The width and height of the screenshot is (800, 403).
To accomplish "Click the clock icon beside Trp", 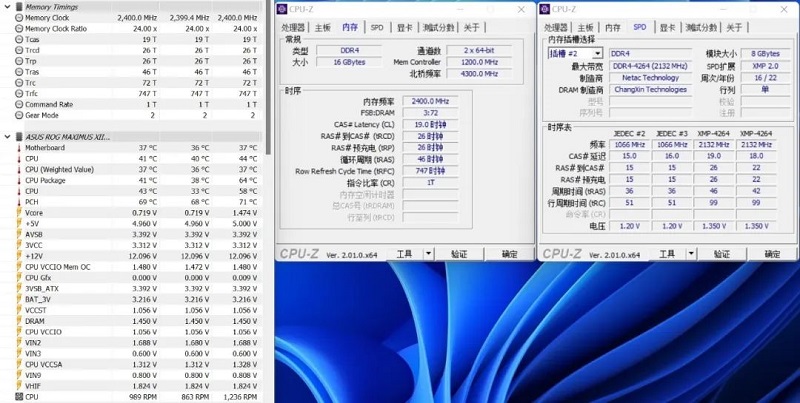I will tap(19, 61).
